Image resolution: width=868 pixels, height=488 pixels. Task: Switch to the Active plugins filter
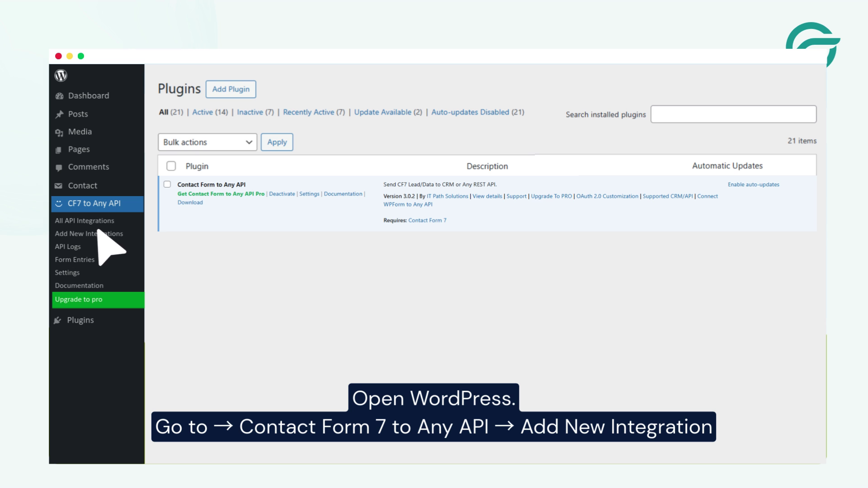pyautogui.click(x=203, y=112)
